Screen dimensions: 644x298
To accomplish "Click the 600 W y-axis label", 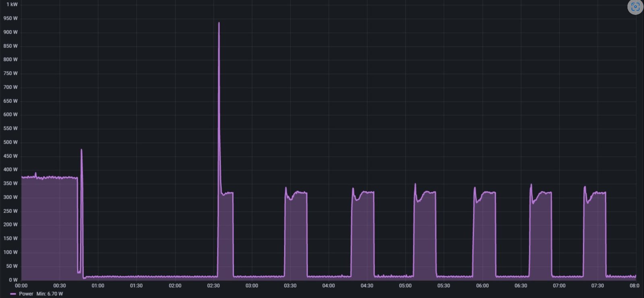I will point(10,115).
